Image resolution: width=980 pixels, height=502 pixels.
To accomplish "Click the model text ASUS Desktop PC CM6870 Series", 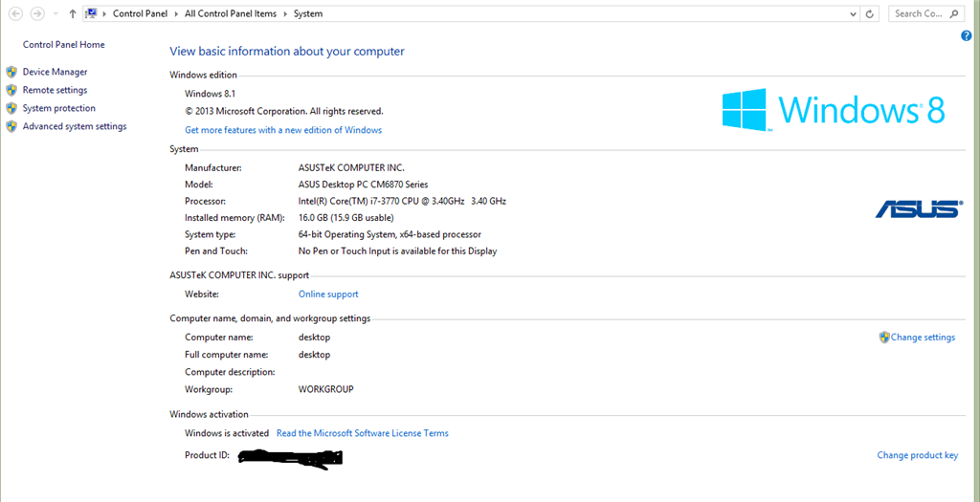I will point(363,185).
